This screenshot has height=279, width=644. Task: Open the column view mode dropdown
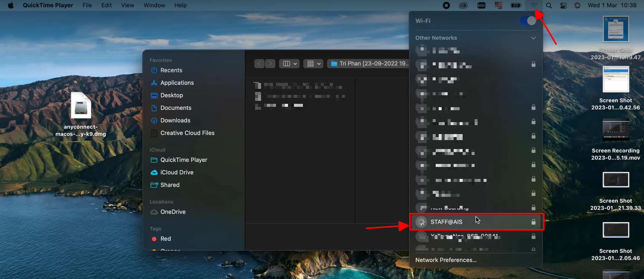pos(289,64)
